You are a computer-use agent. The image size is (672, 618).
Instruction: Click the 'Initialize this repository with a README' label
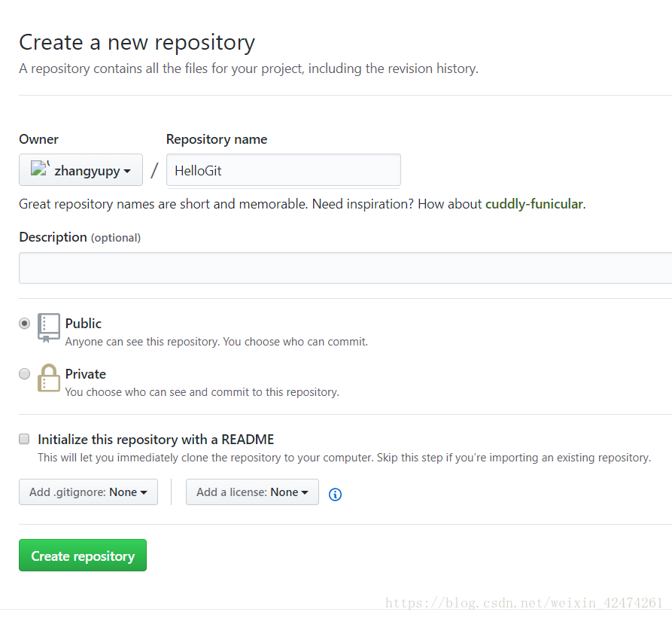click(x=156, y=440)
